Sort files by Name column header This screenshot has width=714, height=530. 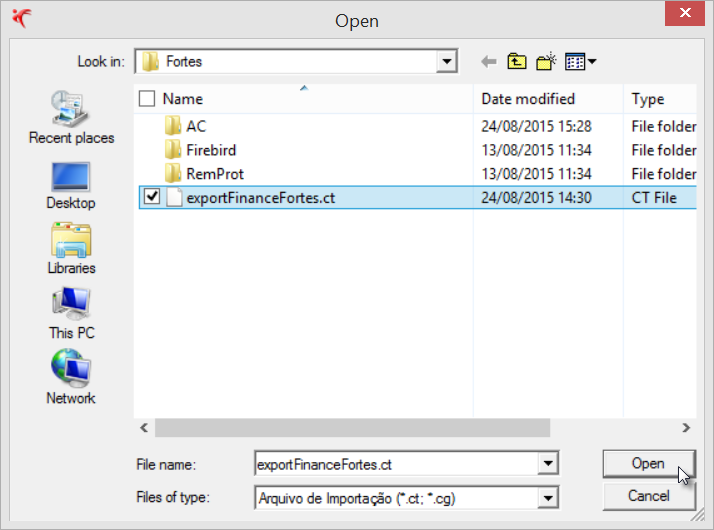(x=183, y=99)
